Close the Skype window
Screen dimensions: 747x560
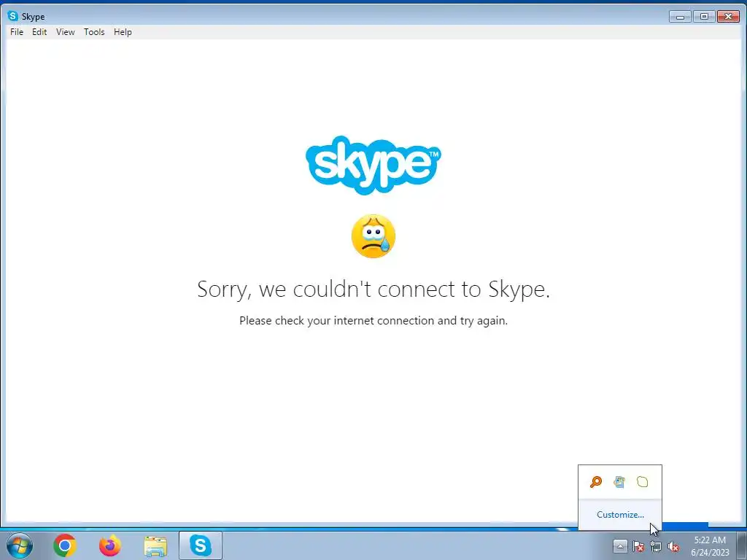click(x=728, y=17)
